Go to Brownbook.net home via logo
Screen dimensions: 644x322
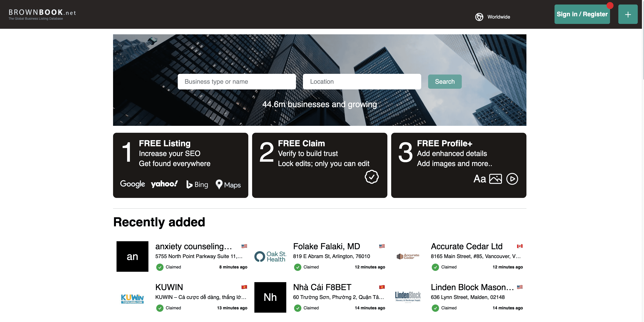tap(42, 14)
